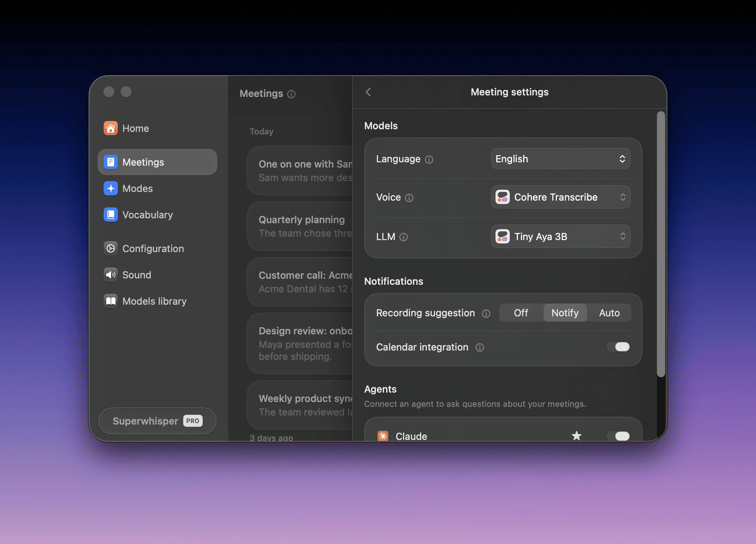Toggle the Calendar integration switch
The height and width of the screenshot is (544, 756).
(x=618, y=347)
